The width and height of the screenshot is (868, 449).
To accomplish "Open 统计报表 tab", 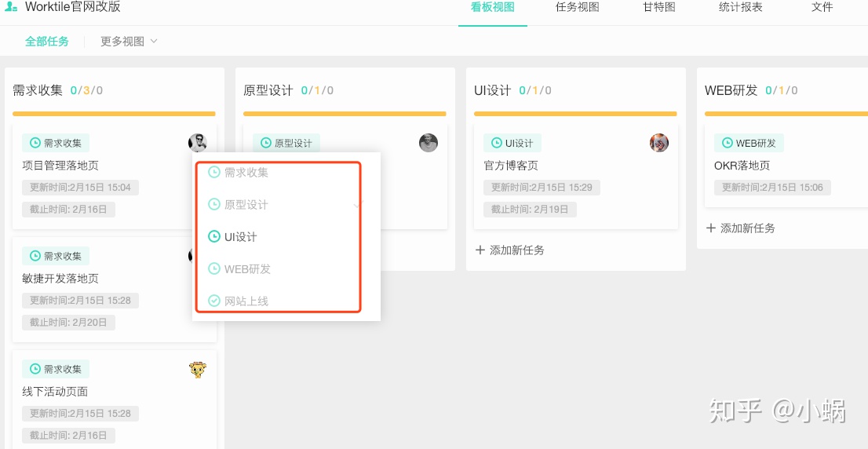I will tap(740, 7).
